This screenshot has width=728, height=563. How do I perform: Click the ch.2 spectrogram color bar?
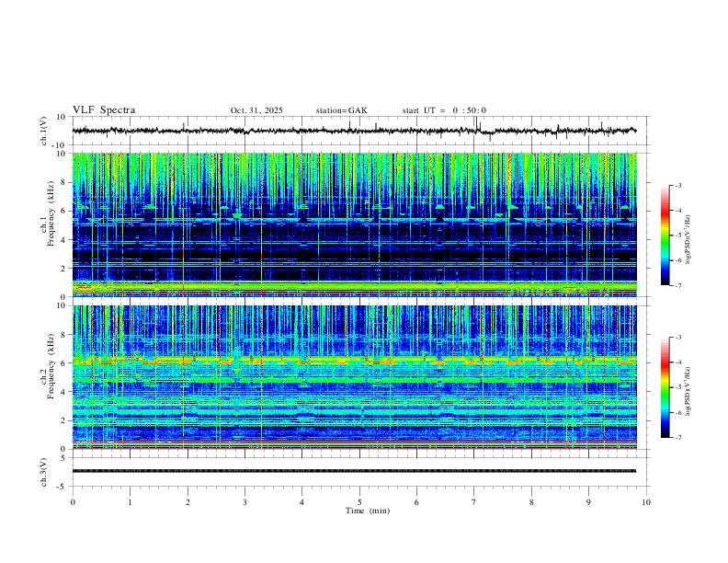665,387
